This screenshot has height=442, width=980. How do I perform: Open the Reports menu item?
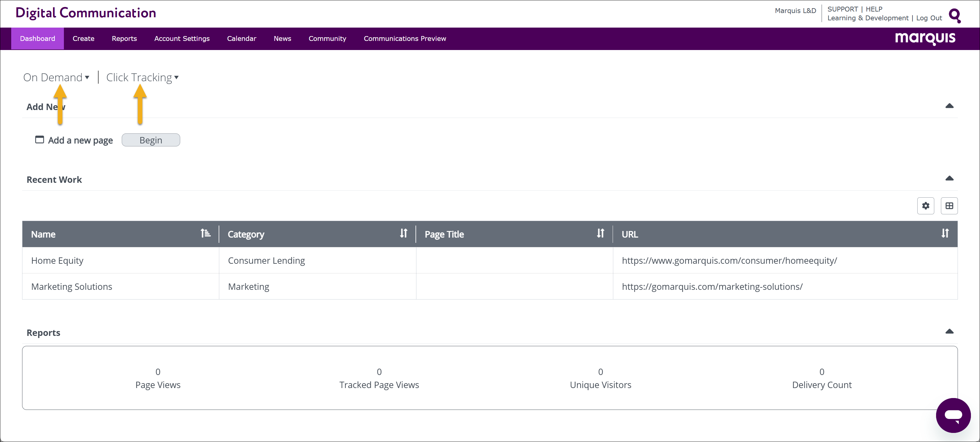(x=124, y=39)
